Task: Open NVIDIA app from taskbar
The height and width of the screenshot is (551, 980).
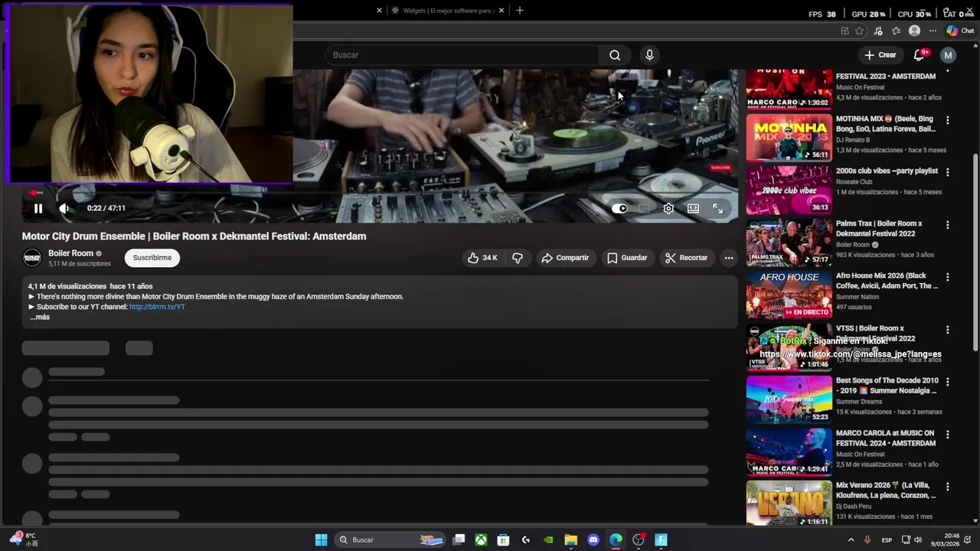Action: pos(548,540)
